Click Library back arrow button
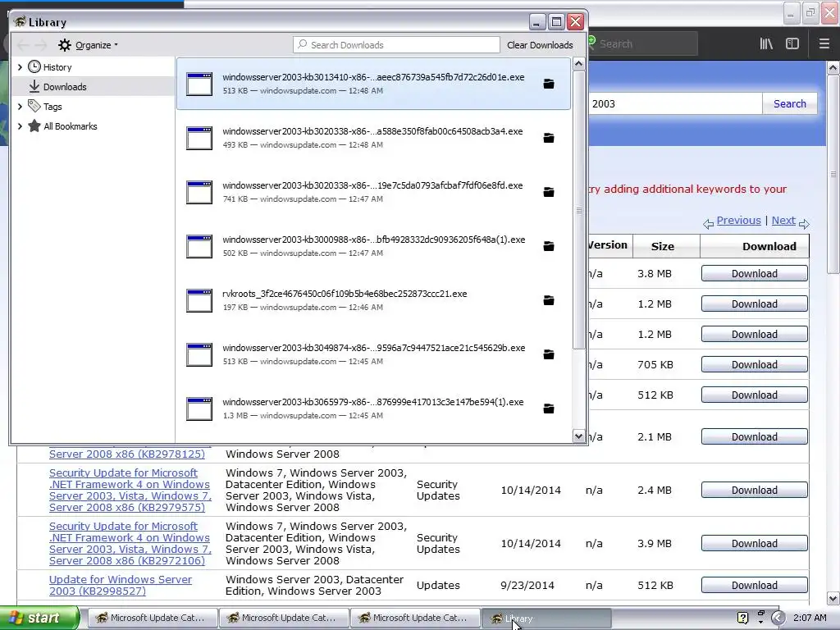 (x=23, y=45)
